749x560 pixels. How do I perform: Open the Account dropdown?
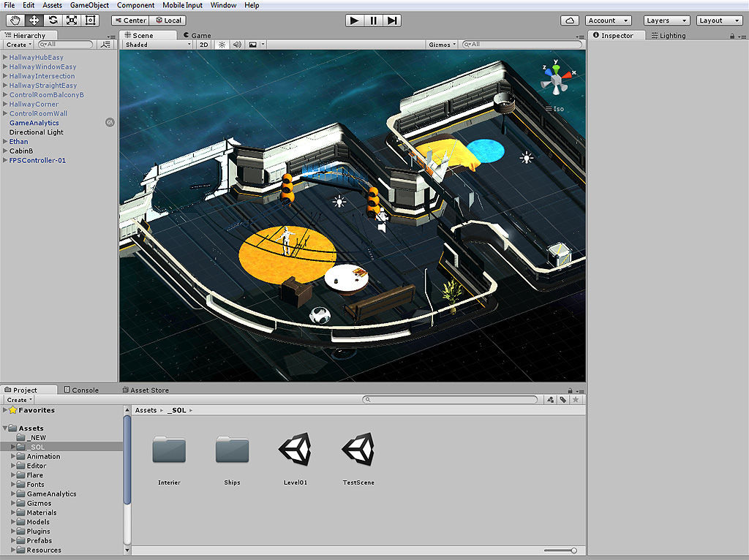[x=608, y=20]
